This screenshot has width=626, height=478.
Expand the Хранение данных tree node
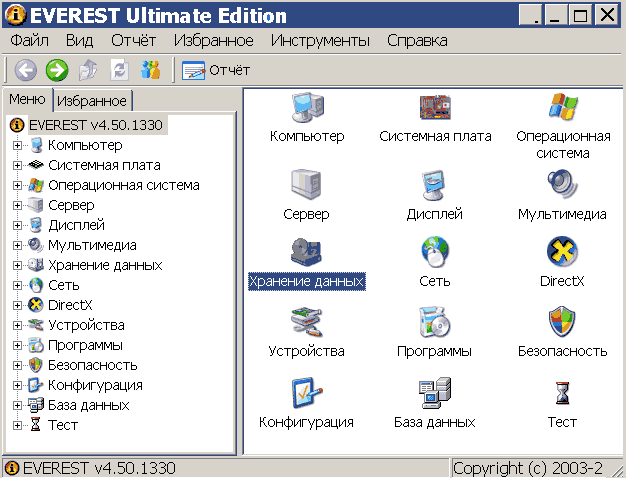point(17,265)
